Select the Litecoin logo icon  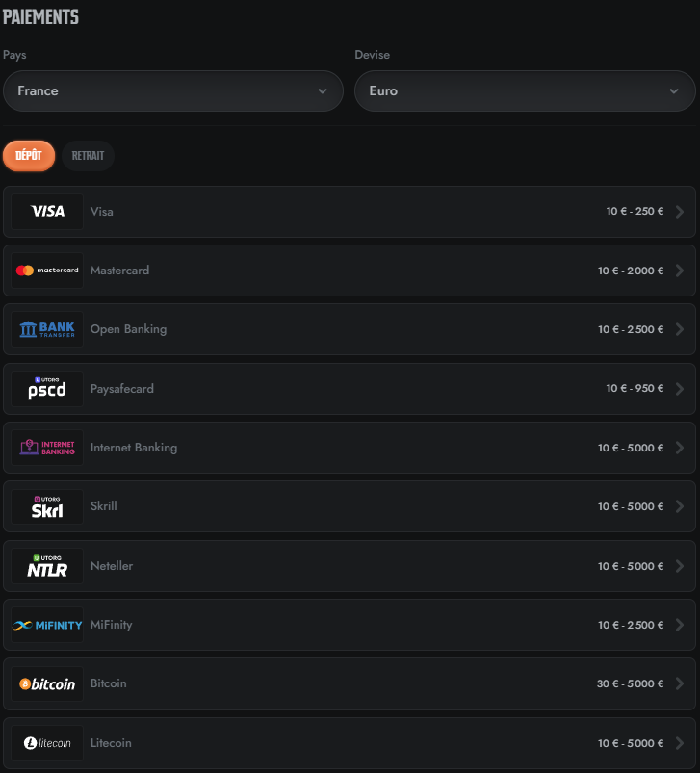coord(47,743)
